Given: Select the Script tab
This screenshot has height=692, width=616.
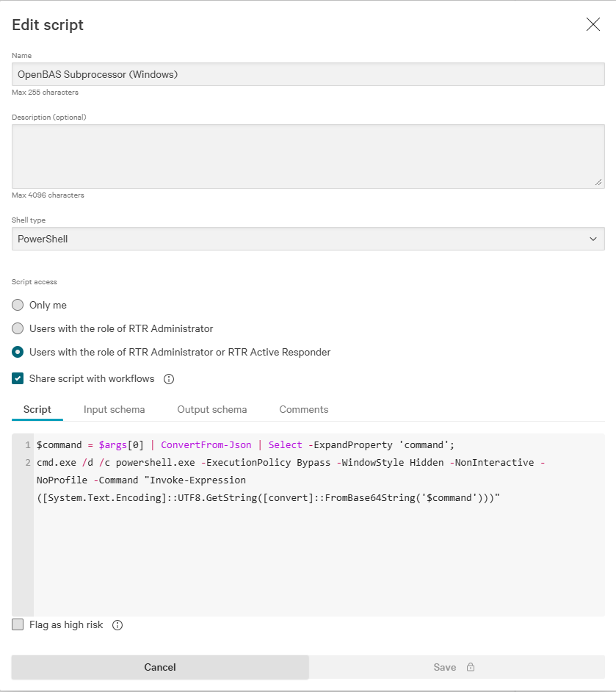Looking at the screenshot, I should coord(37,409).
